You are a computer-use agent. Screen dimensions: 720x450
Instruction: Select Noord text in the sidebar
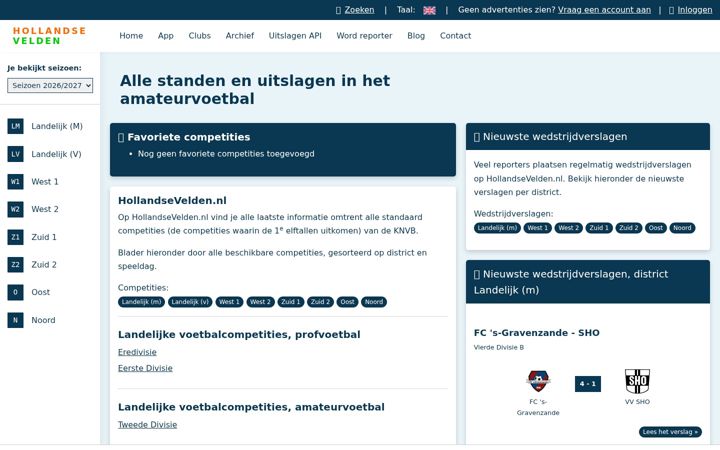43,320
